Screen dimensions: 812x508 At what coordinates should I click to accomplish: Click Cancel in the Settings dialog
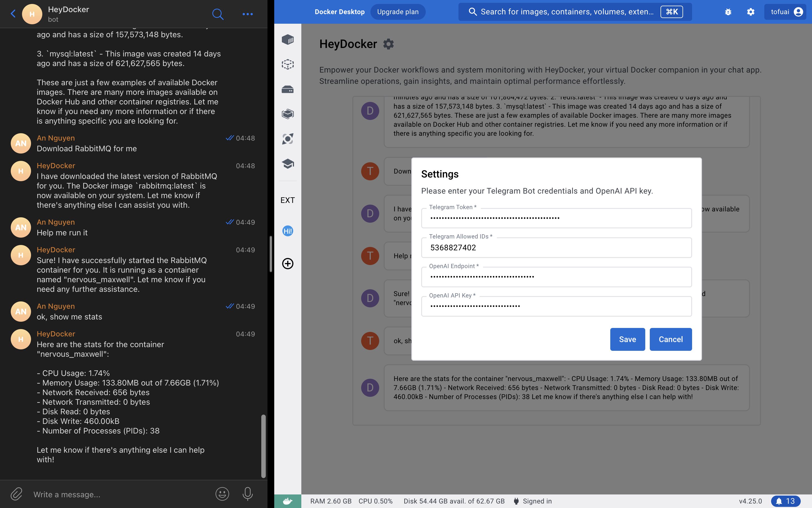click(670, 339)
